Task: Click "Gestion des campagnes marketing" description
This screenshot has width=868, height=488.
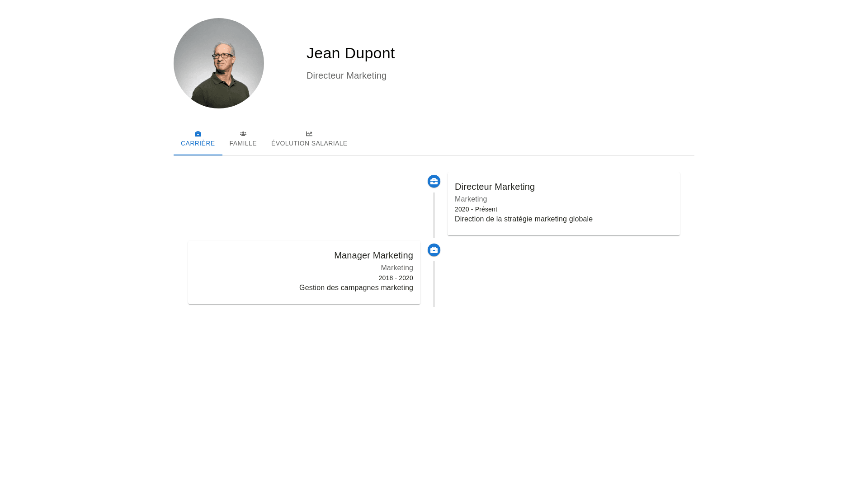Action: tap(356, 288)
